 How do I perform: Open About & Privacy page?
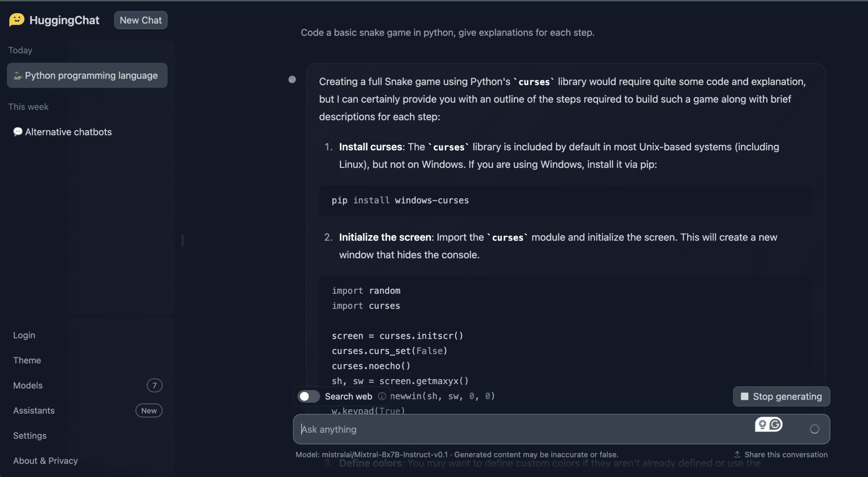[45, 460]
